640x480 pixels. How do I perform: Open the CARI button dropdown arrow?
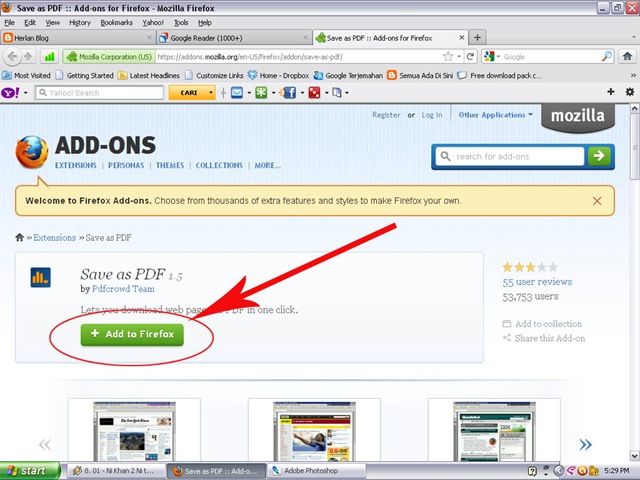pyautogui.click(x=211, y=93)
